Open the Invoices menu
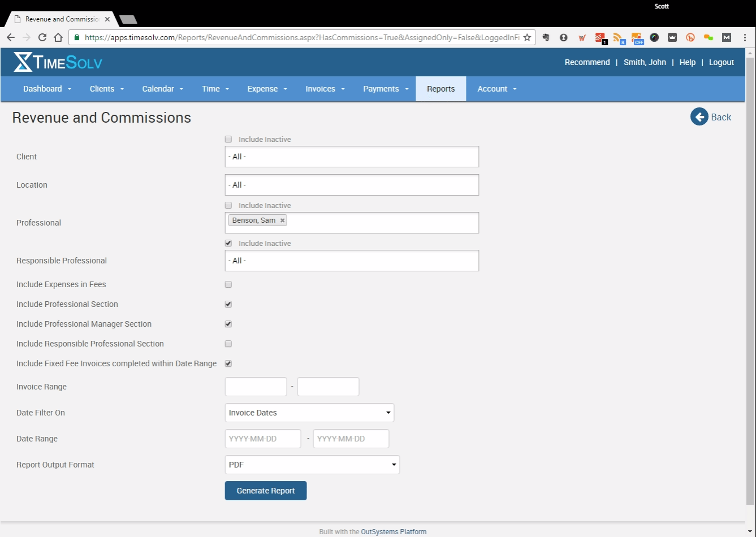Screen dimensions: 756x537 click(325, 89)
